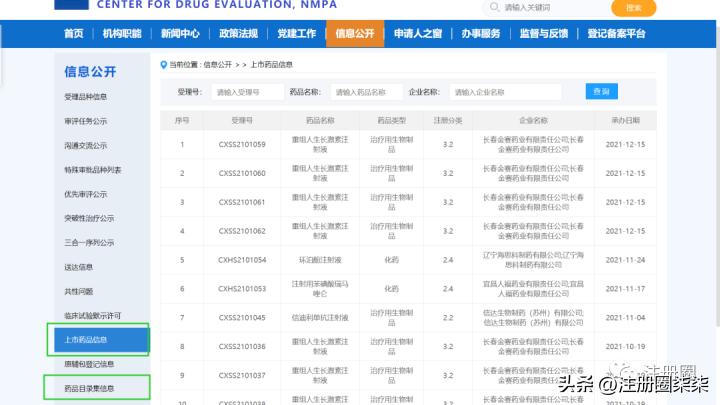Click the date 2021-11-17
This screenshot has width=720, height=405.
tap(625, 289)
